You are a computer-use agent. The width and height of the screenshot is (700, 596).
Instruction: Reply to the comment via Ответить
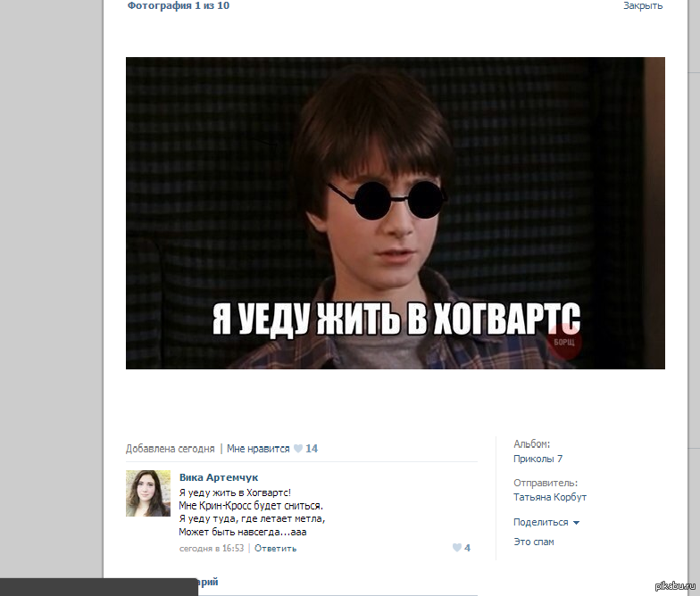[275, 548]
